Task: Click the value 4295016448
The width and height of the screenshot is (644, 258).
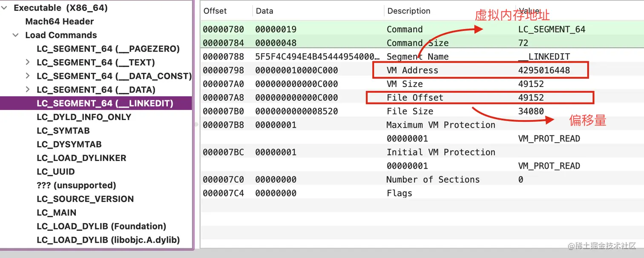Action: point(544,70)
